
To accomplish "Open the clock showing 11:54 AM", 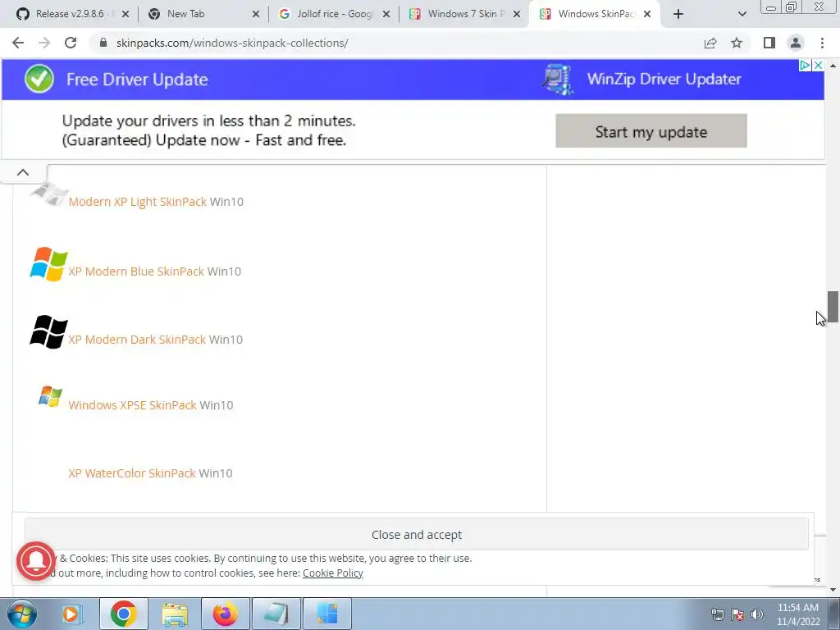I will (797, 614).
